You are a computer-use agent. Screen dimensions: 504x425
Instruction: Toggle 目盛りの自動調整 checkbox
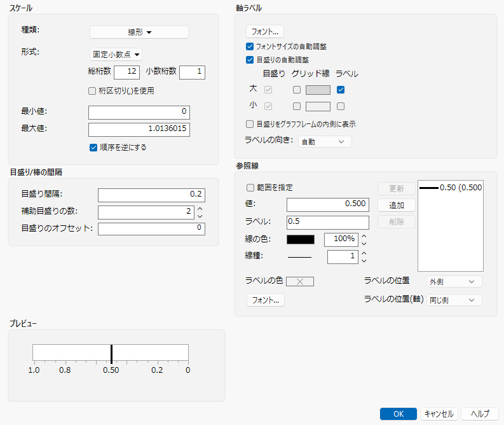click(x=250, y=60)
